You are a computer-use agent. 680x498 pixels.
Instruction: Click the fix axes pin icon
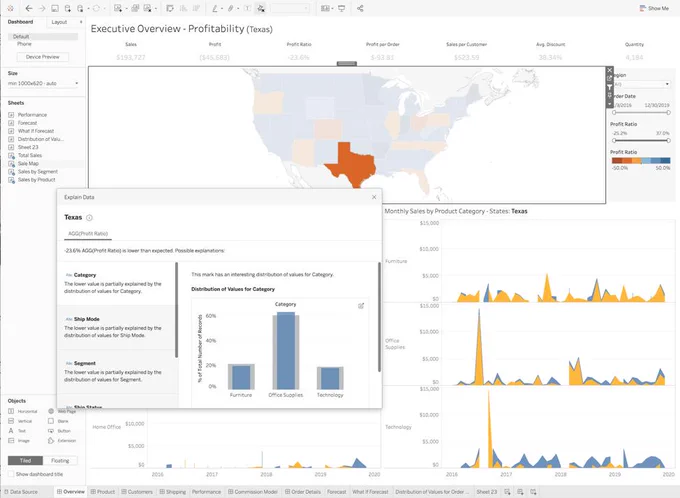tap(261, 8)
